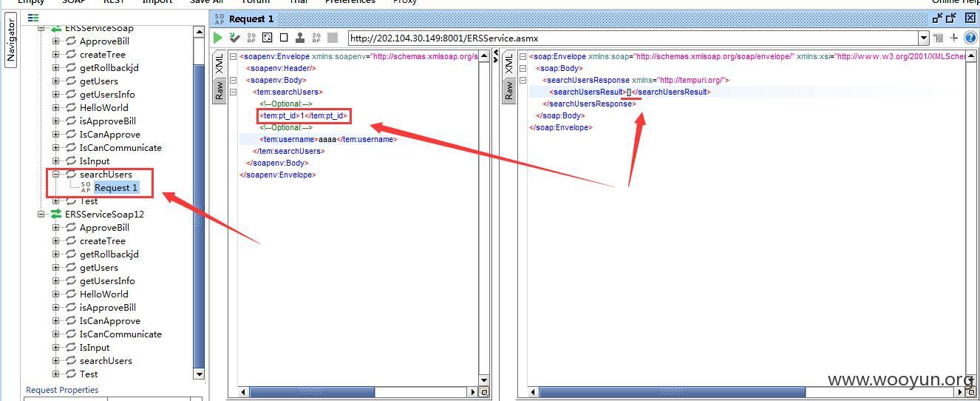Click the icon right of the endpoint dropdown
This screenshot has height=401, width=980.
point(939,38)
